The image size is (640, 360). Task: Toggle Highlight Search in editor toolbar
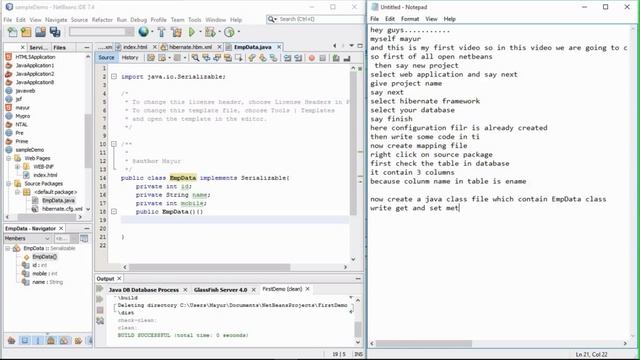point(227,58)
